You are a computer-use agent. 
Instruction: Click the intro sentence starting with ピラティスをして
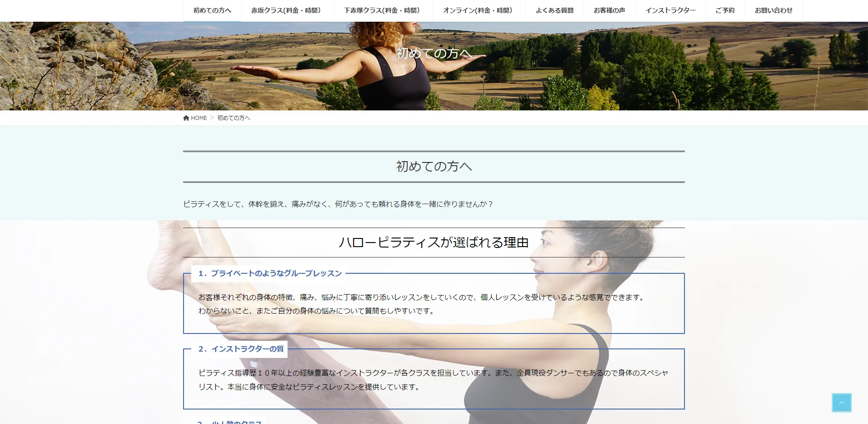coord(338,204)
